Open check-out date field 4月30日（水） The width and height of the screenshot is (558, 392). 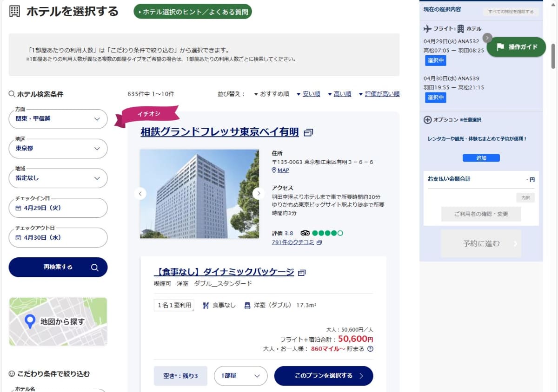(x=58, y=238)
